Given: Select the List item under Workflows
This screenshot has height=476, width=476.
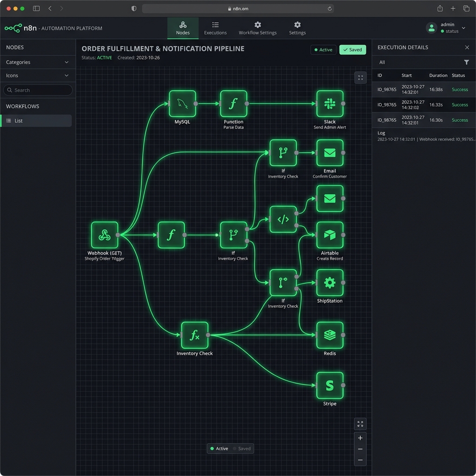Looking at the screenshot, I should [36, 120].
